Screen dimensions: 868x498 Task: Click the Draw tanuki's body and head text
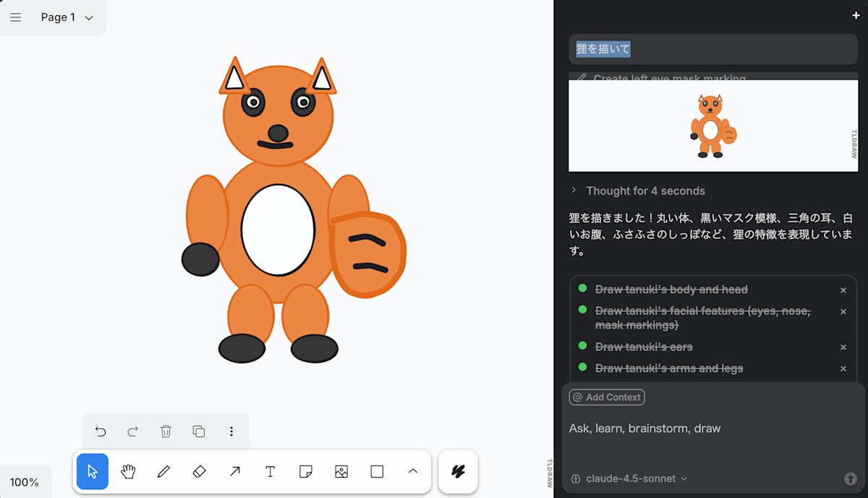[x=671, y=290]
